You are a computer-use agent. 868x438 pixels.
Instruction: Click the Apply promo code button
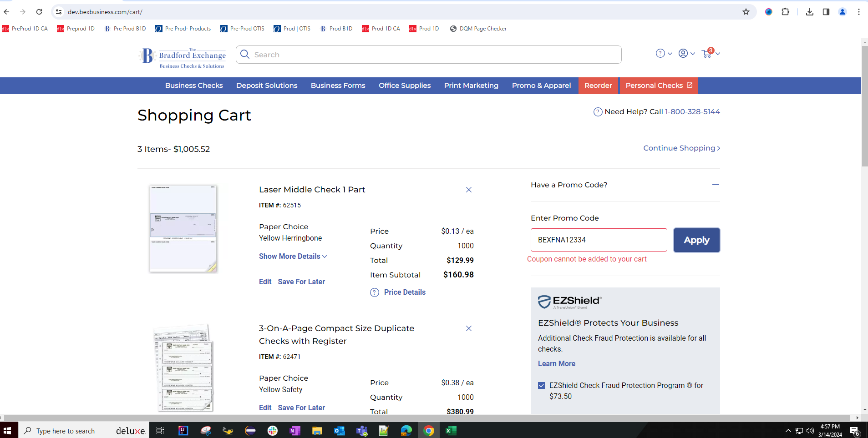tap(696, 240)
